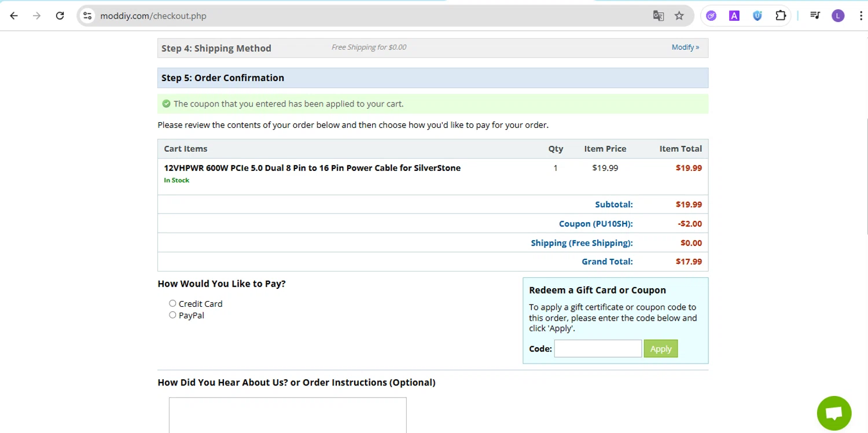868x433 pixels.
Task: Select PayPal payment option
Action: pyautogui.click(x=172, y=315)
